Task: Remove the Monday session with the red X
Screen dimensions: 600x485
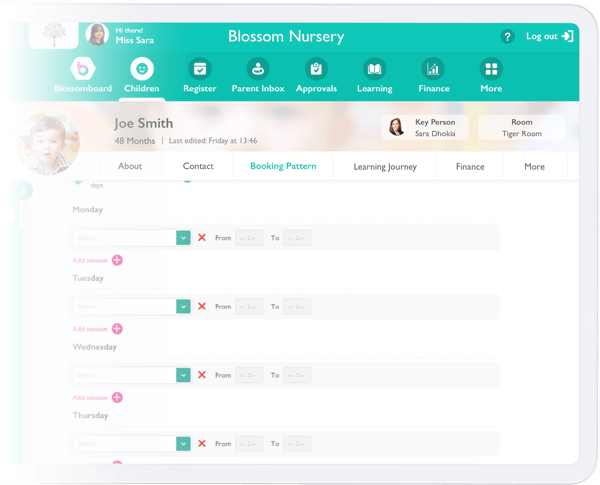Action: (x=202, y=238)
